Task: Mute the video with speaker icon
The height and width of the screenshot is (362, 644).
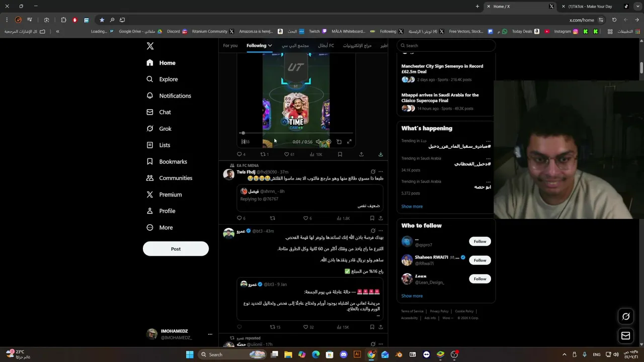Action: [x=318, y=142]
